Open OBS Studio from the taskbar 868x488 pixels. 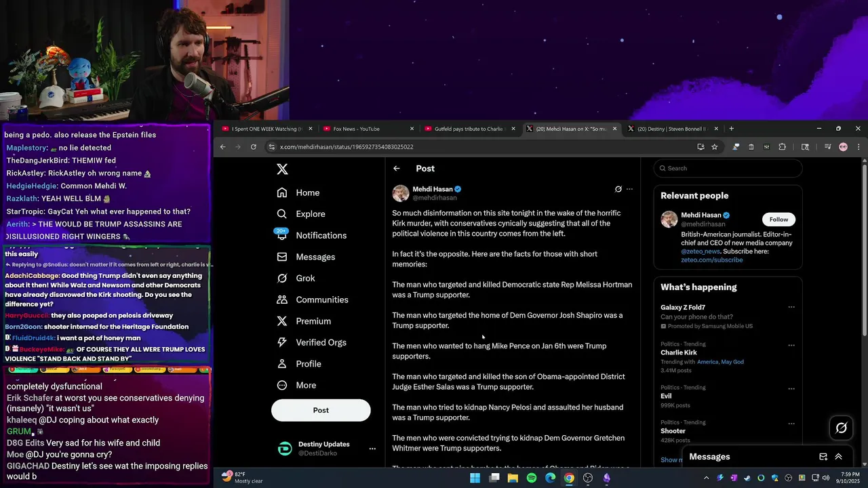[588, 478]
